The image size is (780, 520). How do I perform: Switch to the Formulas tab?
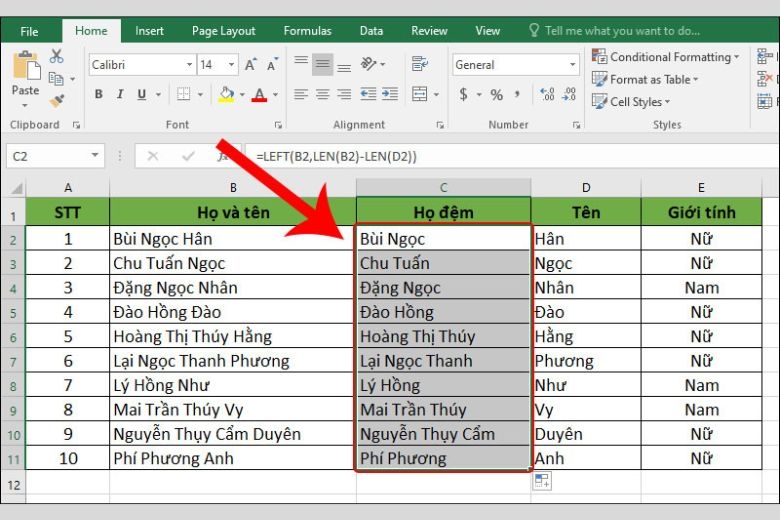pos(307,31)
